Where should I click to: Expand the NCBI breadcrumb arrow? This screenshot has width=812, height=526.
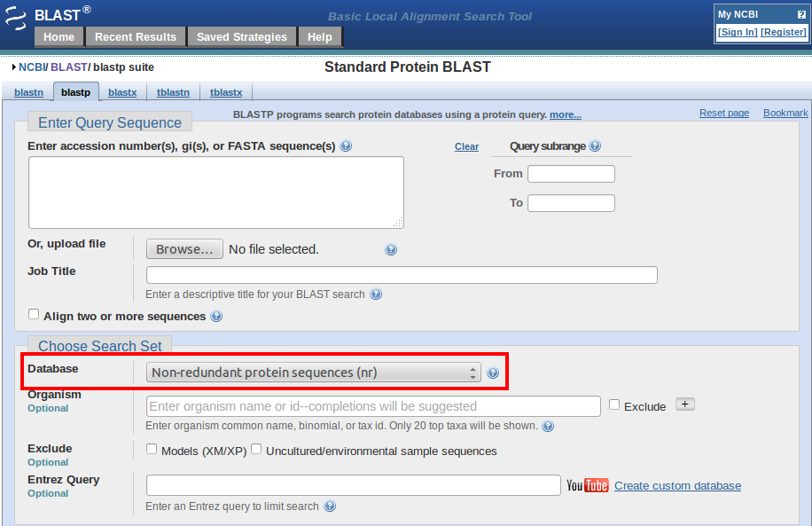pyautogui.click(x=14, y=67)
